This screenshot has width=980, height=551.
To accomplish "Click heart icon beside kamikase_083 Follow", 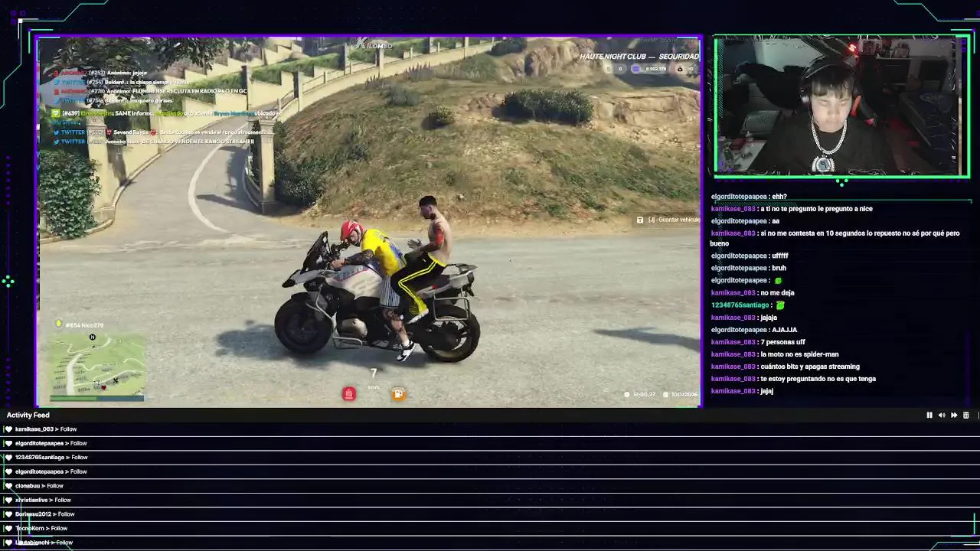I will coord(8,429).
